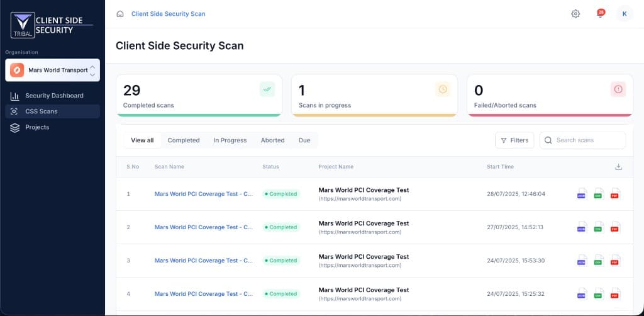Click the S.No column header

point(133,167)
